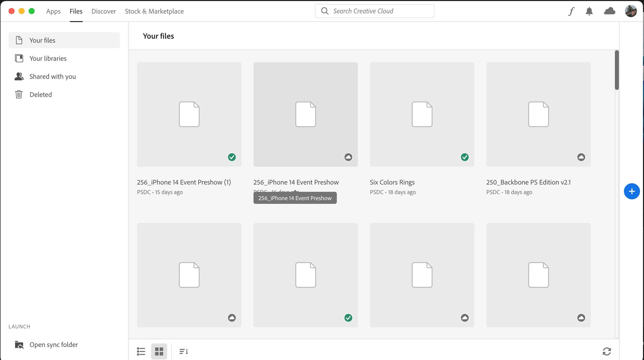This screenshot has height=360, width=644.
Task: Click the cloud sync status icon
Action: 609,11
